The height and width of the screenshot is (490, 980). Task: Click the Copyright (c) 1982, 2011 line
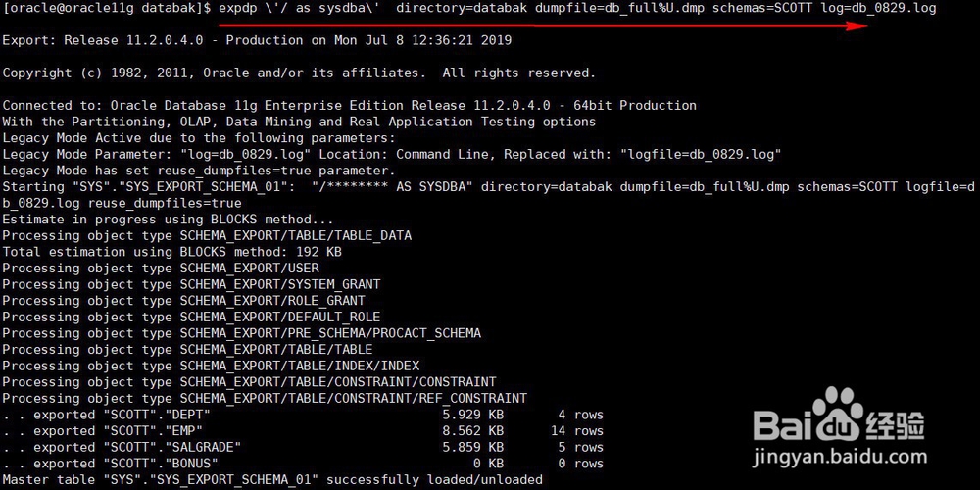coord(299,73)
